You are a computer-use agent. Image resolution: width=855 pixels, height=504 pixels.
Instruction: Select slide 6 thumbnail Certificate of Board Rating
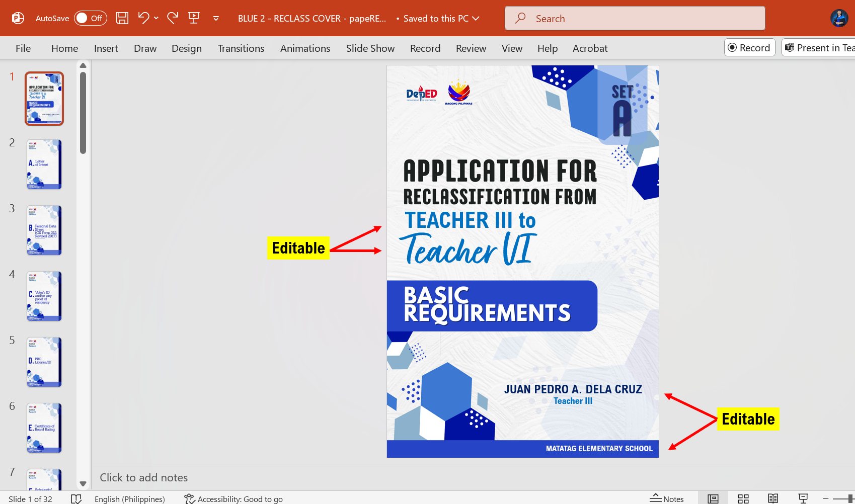(44, 428)
